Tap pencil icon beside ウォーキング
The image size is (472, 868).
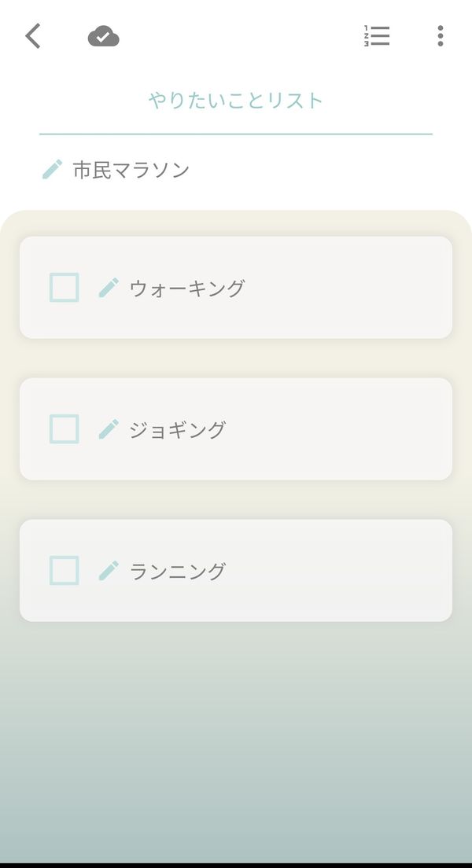pyautogui.click(x=109, y=288)
